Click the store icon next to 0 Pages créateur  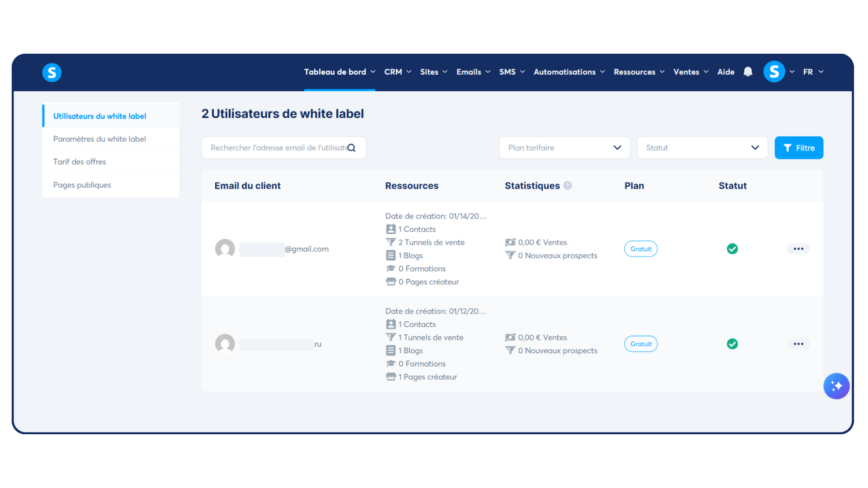(x=391, y=282)
